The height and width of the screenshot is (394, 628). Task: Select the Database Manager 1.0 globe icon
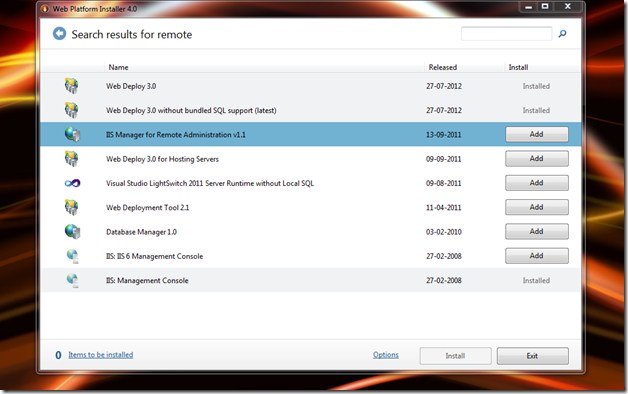[72, 231]
